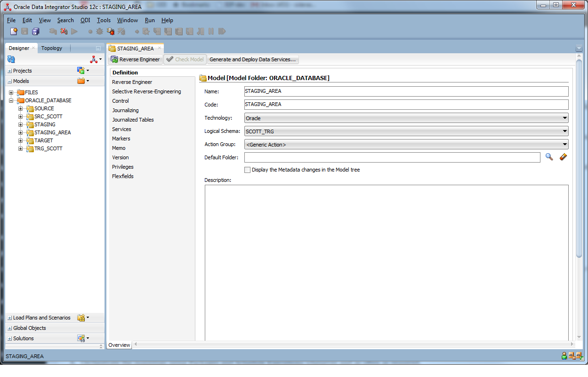This screenshot has height=377, width=588.
Task: Click the Save toolbar icon
Action: point(24,31)
